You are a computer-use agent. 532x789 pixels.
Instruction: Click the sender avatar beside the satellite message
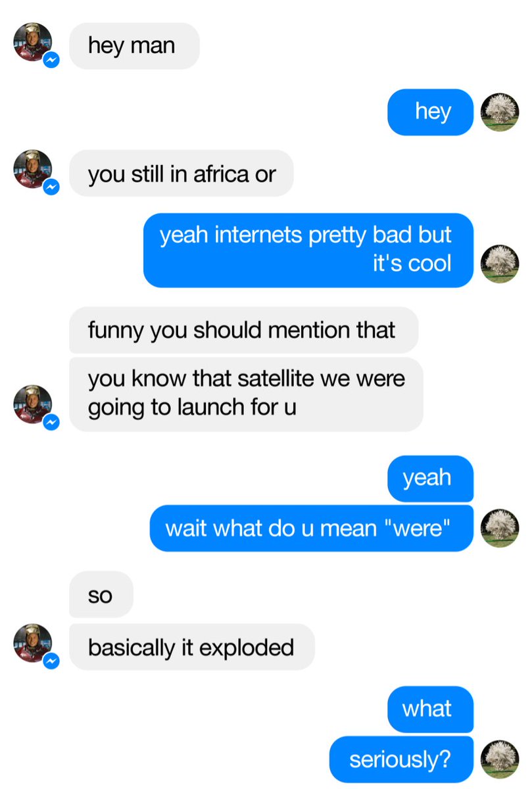[33, 404]
